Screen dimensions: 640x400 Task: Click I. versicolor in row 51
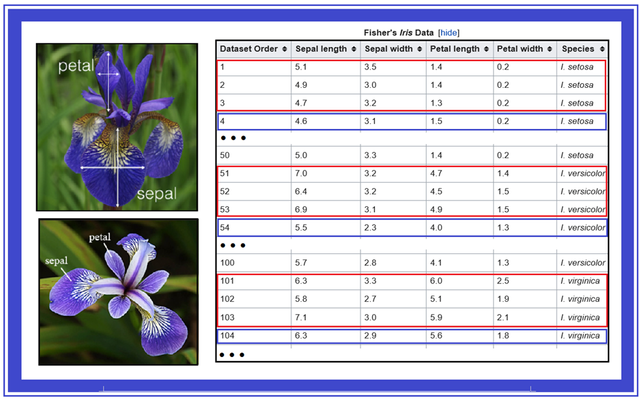pos(582,173)
